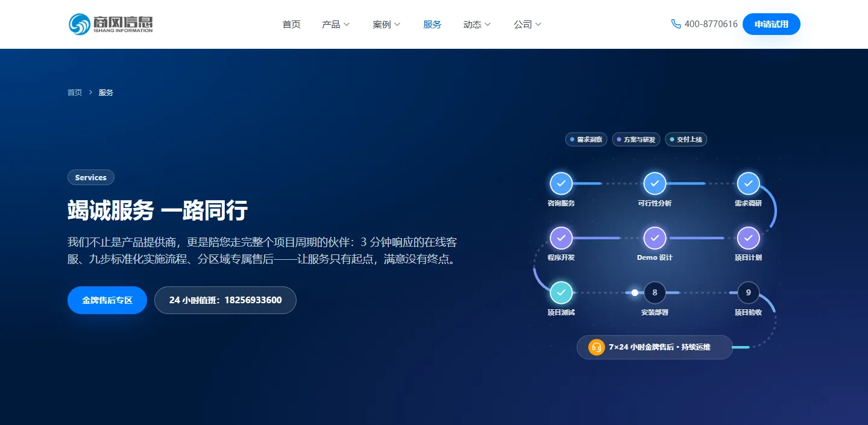Click the 咨询服务 step label
The width and height of the screenshot is (868, 425).
561,203
